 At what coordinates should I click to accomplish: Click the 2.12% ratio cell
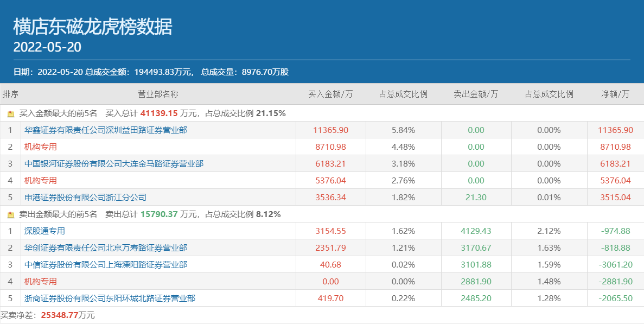coord(549,231)
